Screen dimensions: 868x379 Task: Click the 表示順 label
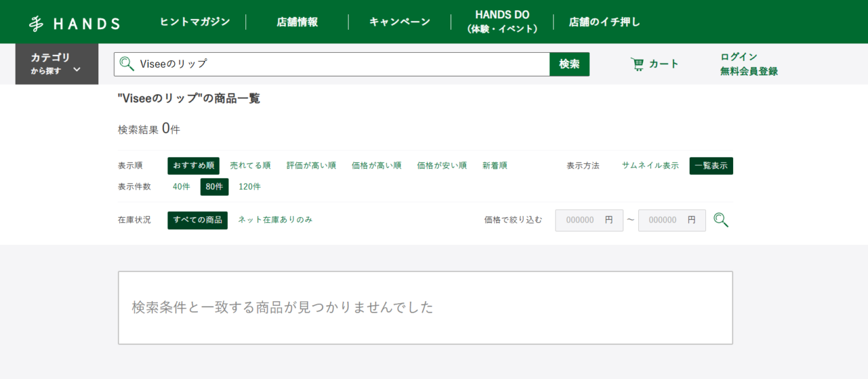point(130,165)
